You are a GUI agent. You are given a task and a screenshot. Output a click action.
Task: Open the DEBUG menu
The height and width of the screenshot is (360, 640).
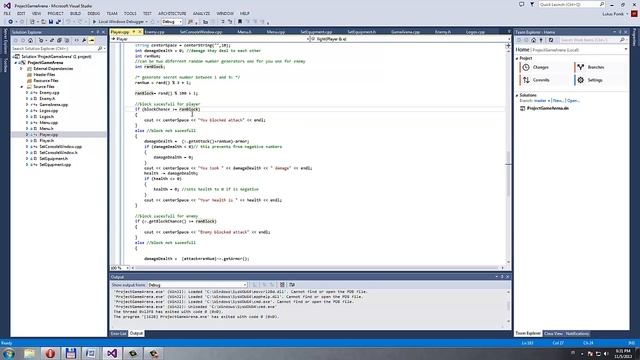[x=93, y=13]
